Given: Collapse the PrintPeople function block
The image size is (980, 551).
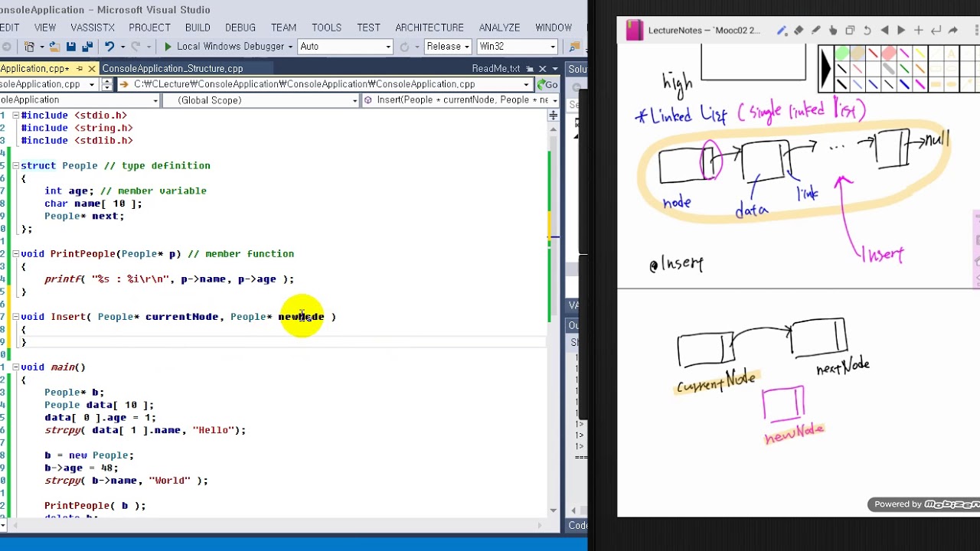Looking at the screenshot, I should (15, 253).
